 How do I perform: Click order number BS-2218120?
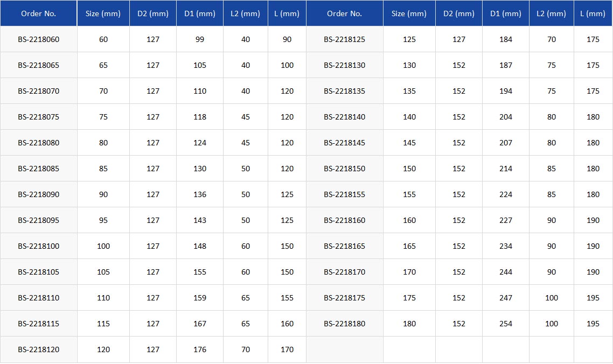(38, 349)
